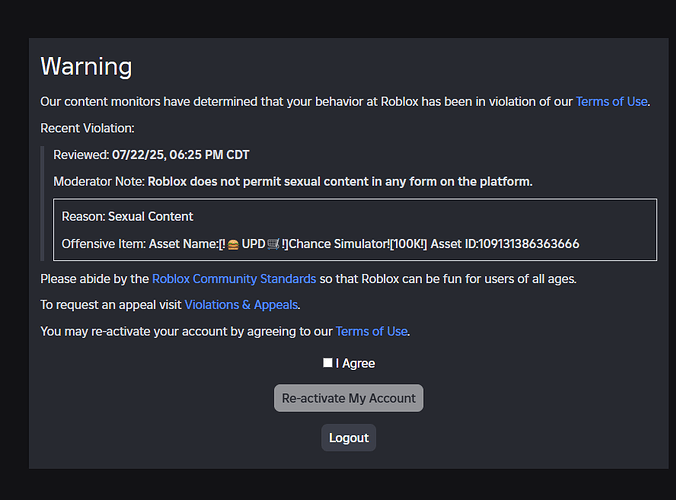The width and height of the screenshot is (676, 500).
Task: Click the 'Chance Simulator![100K!]' asset name text
Action: pos(357,244)
